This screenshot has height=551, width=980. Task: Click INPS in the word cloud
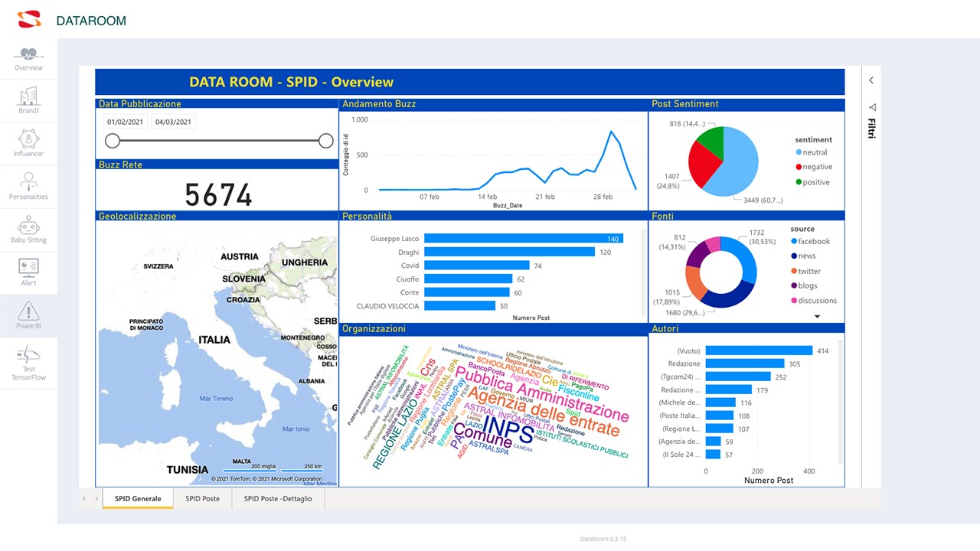click(507, 429)
